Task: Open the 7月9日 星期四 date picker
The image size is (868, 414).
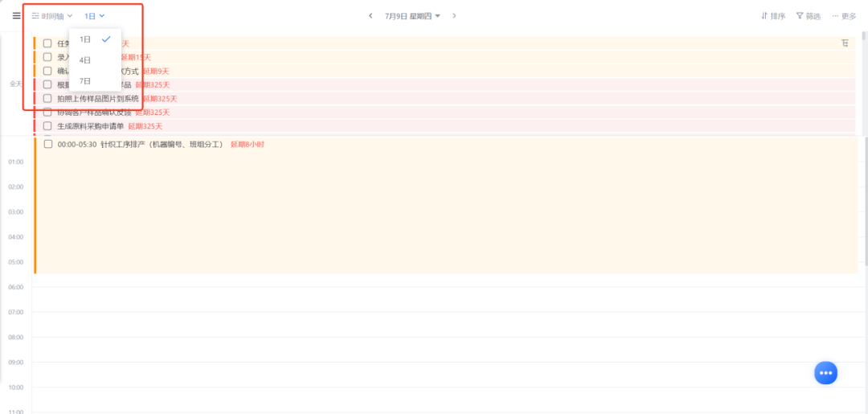Action: [x=413, y=16]
